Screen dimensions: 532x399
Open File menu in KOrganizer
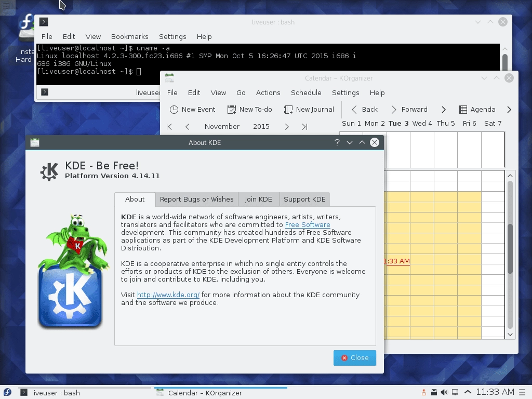[x=172, y=92]
